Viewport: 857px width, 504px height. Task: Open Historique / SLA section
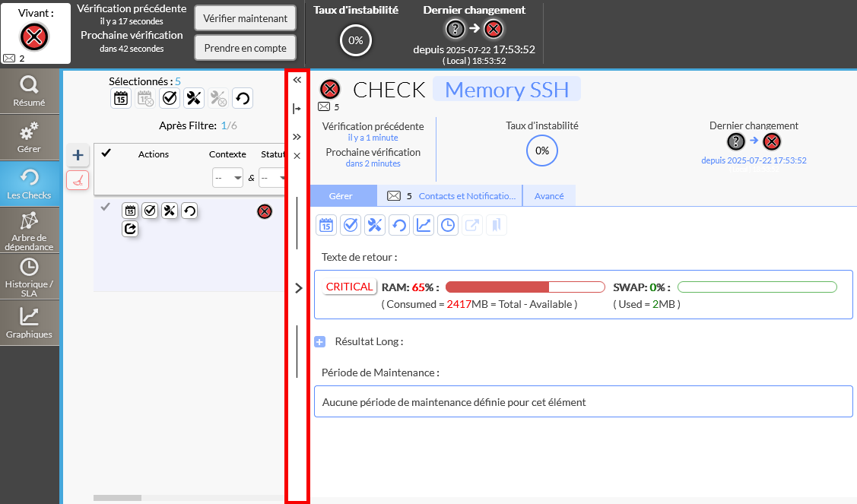(29, 277)
